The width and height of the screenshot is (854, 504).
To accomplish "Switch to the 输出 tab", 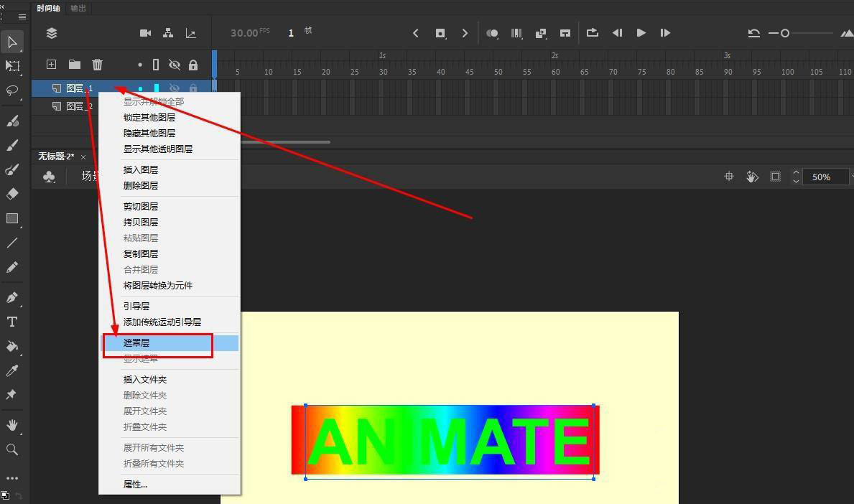I will pos(78,8).
